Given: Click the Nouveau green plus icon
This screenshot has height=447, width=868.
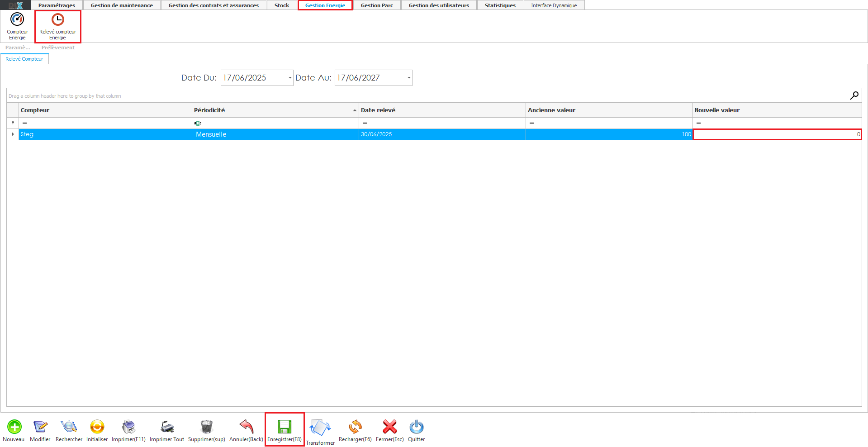Looking at the screenshot, I should pos(14,427).
